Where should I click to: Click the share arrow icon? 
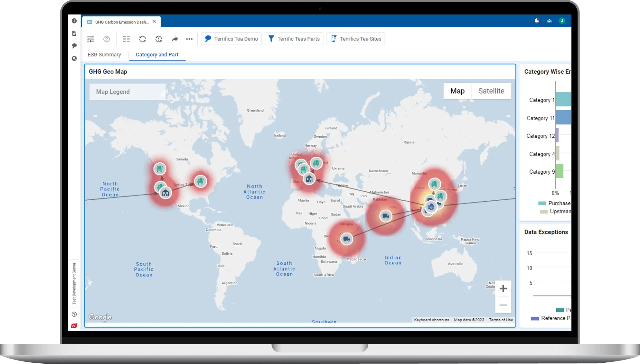[174, 39]
